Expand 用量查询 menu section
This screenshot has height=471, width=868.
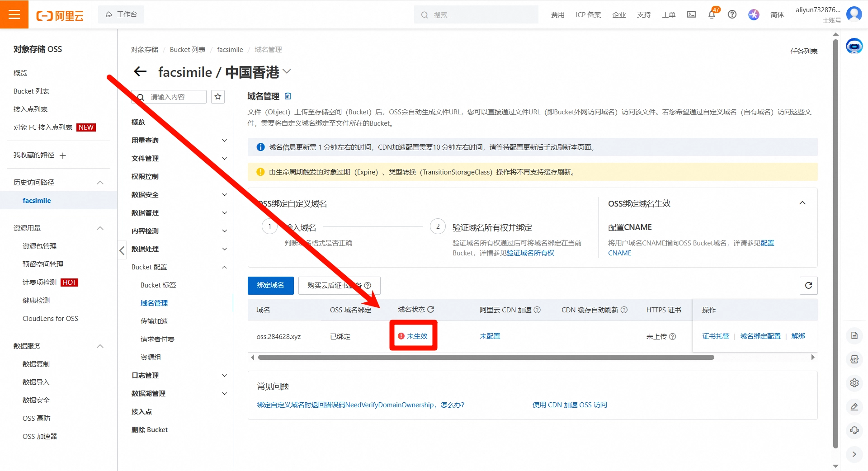(x=224, y=141)
